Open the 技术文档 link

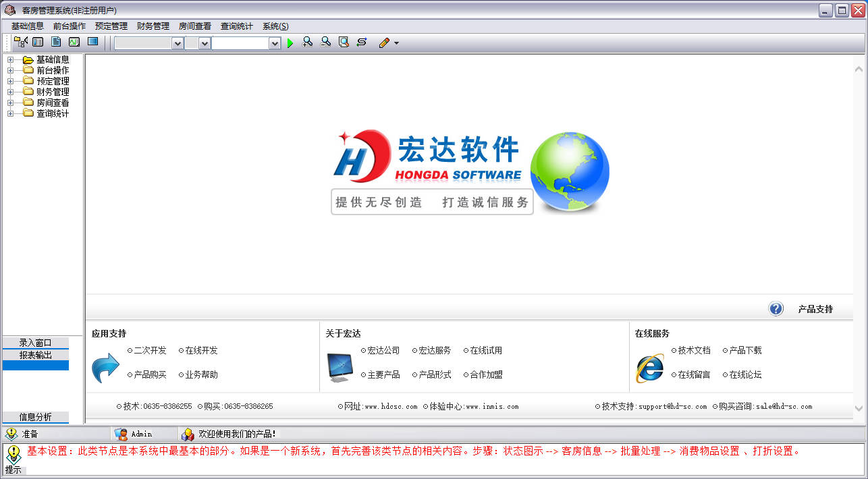[694, 351]
